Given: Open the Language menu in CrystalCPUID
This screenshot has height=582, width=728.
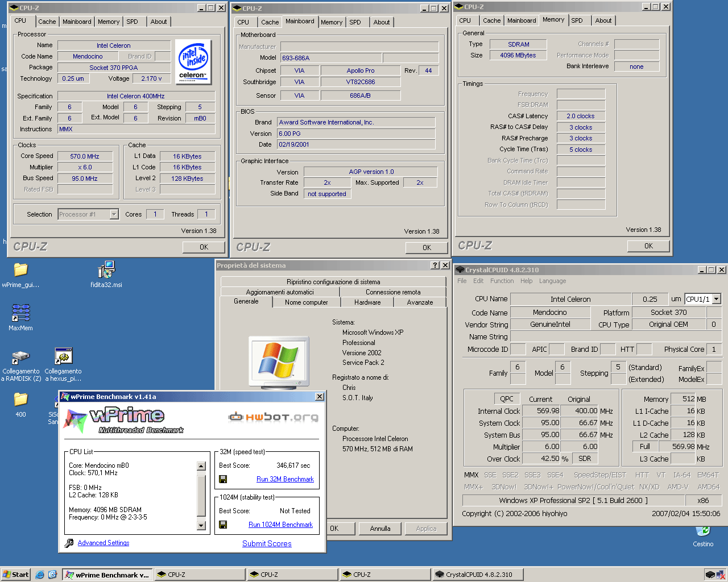Looking at the screenshot, I should [553, 281].
